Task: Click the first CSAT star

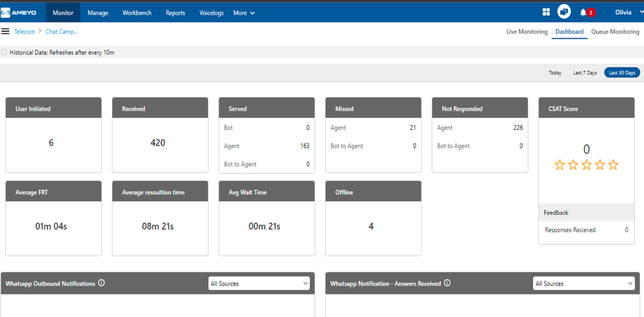Action: [560, 165]
